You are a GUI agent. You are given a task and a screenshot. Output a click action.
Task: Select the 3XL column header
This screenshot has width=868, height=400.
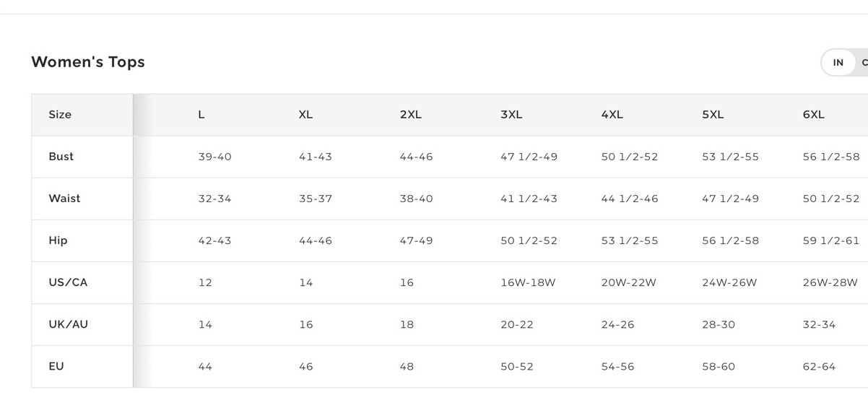tap(511, 115)
